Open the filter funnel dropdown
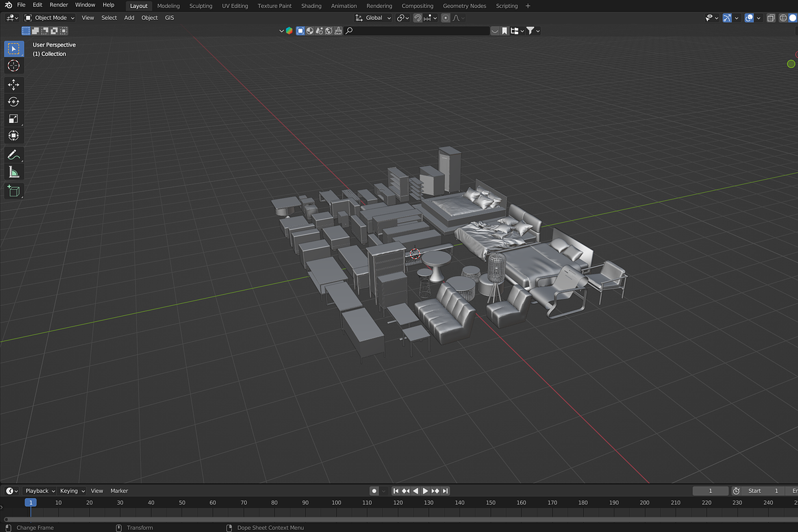 click(533, 31)
